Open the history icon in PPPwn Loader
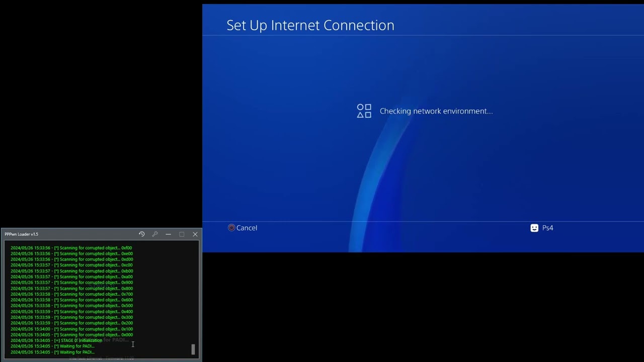This screenshot has height=362, width=644. tap(141, 234)
